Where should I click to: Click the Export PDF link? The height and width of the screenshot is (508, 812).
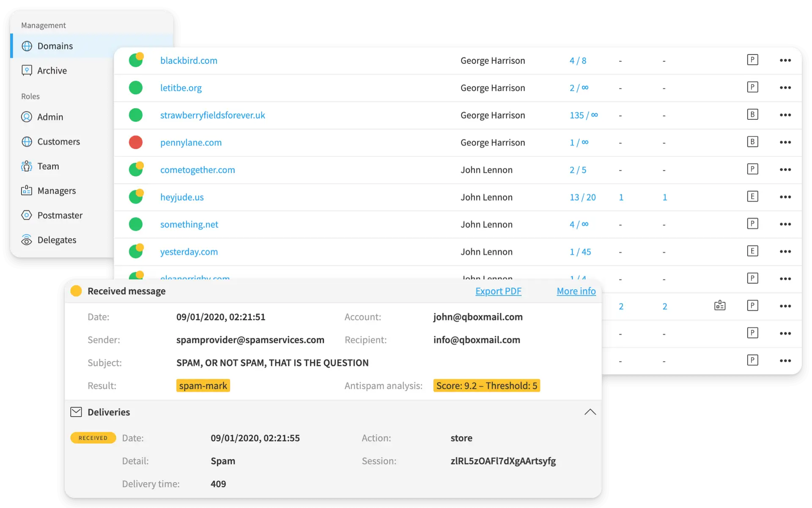click(498, 291)
